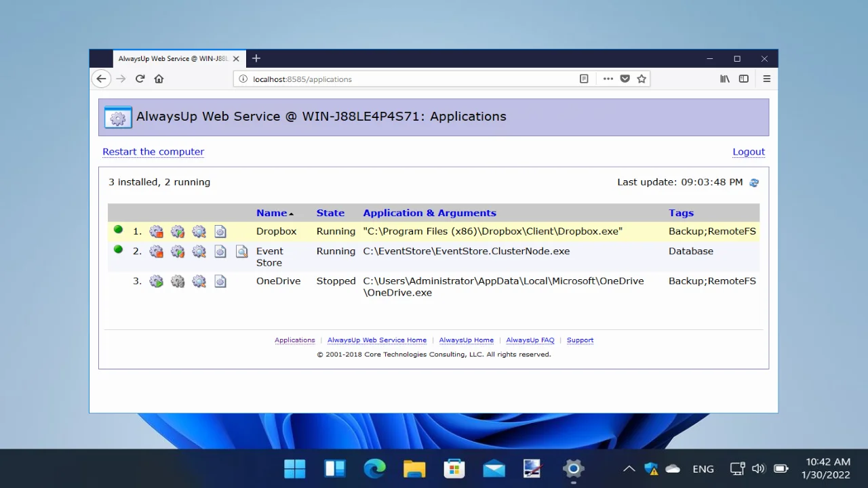Log out via the Logout link

(749, 152)
